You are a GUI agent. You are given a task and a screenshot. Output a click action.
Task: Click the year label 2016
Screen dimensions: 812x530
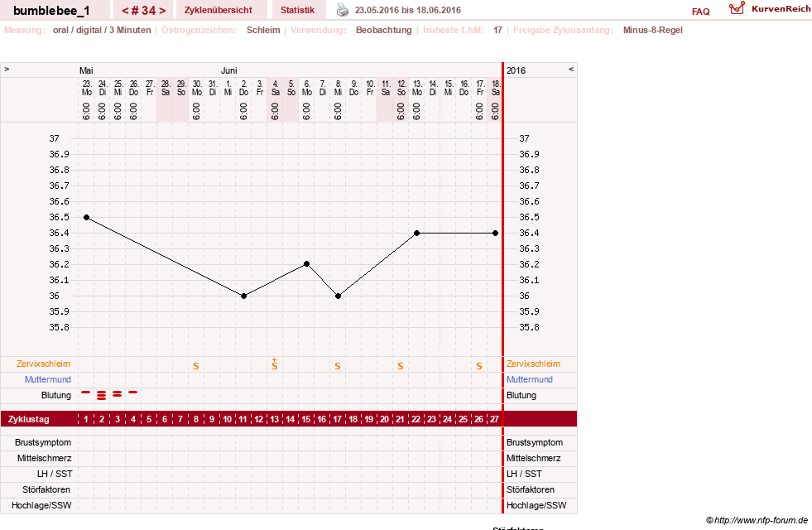516,70
